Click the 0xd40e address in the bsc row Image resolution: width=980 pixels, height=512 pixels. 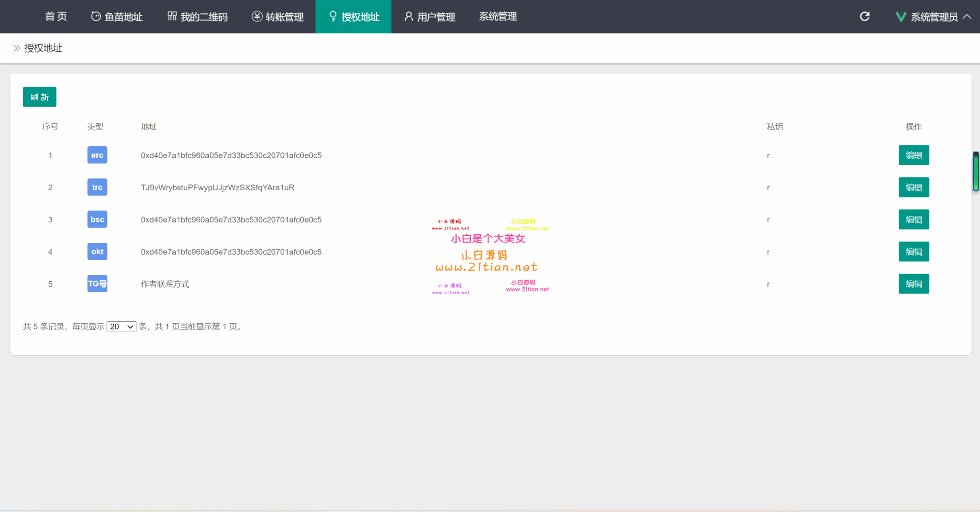pos(231,220)
